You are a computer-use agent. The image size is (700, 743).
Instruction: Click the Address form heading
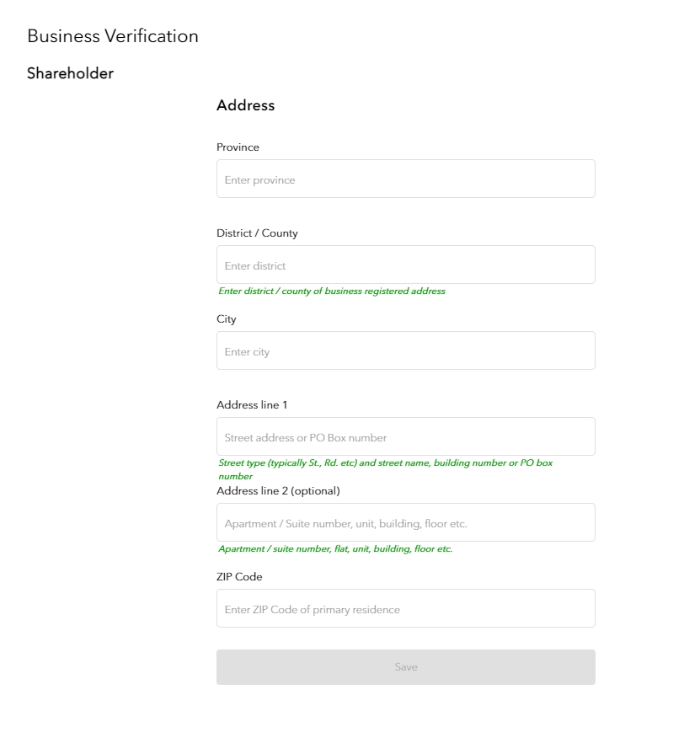tap(245, 105)
